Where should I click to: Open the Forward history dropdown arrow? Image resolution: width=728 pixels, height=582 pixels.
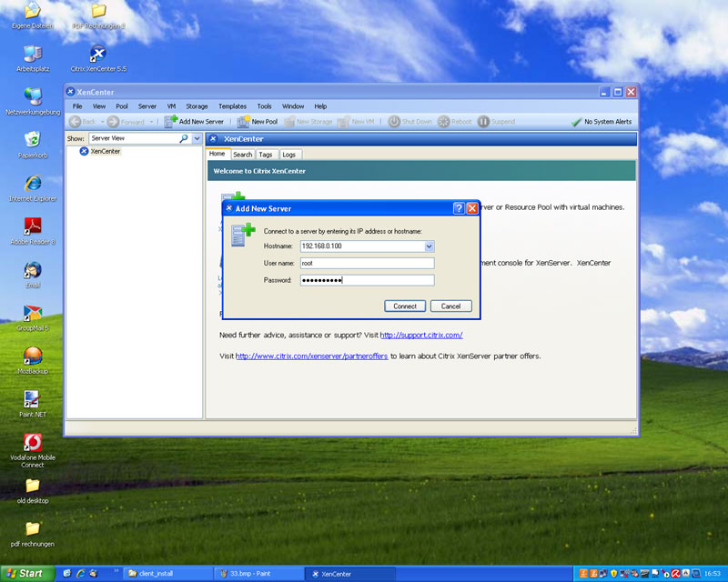point(151,122)
